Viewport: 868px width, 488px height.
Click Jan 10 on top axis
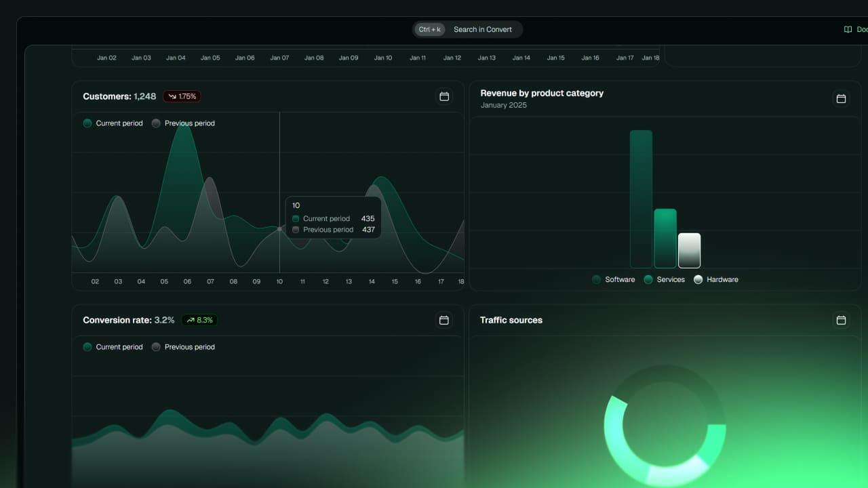tap(383, 58)
